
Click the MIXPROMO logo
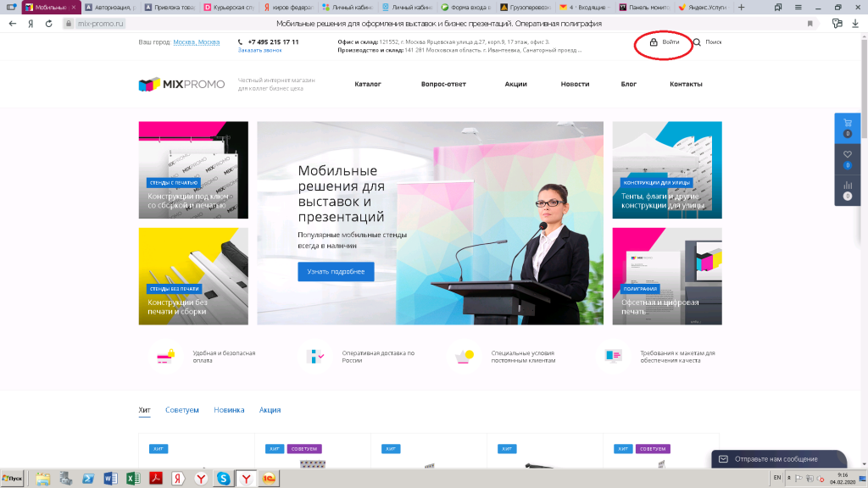click(181, 84)
